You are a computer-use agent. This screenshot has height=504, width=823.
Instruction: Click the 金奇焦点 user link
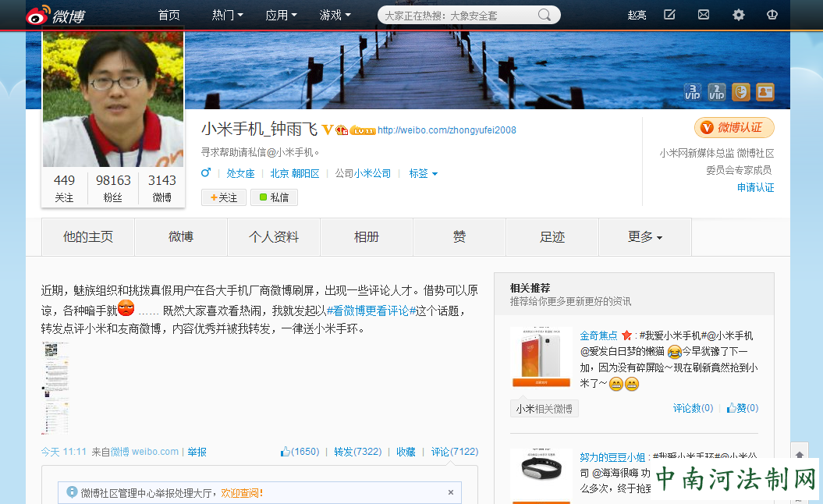(x=599, y=335)
